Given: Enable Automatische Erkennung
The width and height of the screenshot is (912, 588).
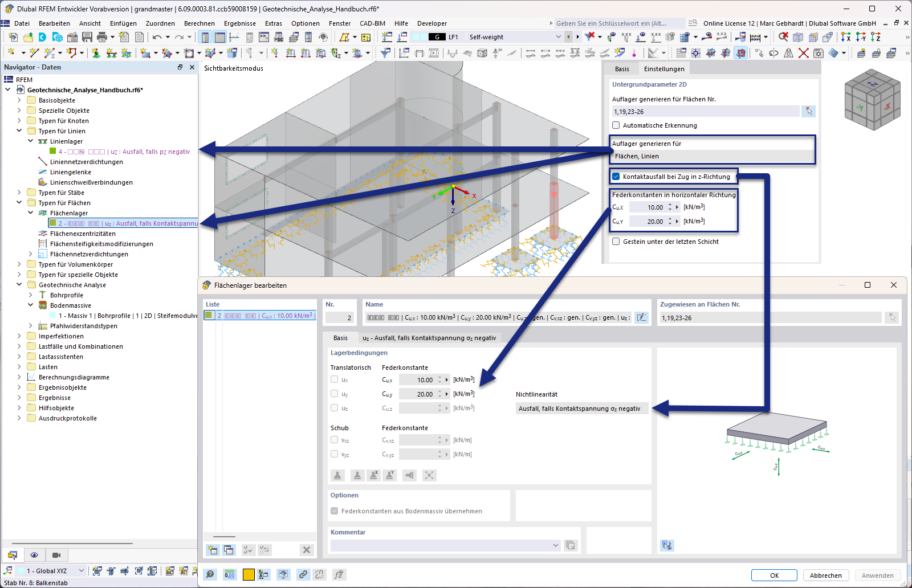Looking at the screenshot, I should (616, 125).
